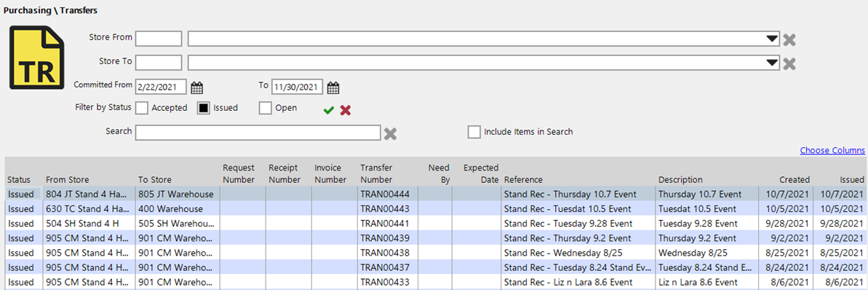
Task: Clear the Search box with the gray X
Action: click(390, 133)
